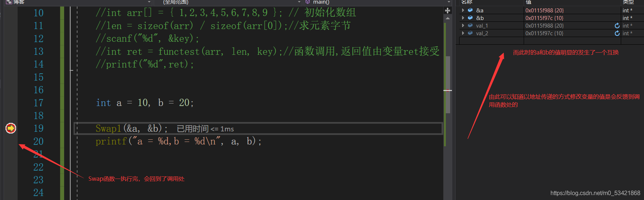Click the editor scrollbar up arrow
The height and width of the screenshot is (200, 644).
[x=448, y=18]
